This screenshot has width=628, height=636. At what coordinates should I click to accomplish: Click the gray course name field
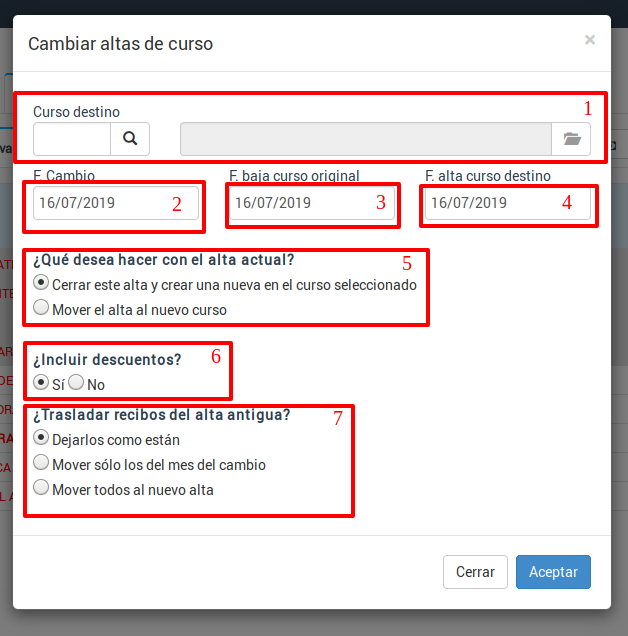[366, 139]
